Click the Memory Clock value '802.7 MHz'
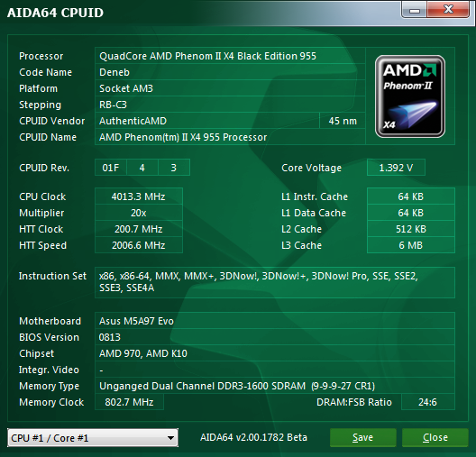 pyautogui.click(x=129, y=402)
